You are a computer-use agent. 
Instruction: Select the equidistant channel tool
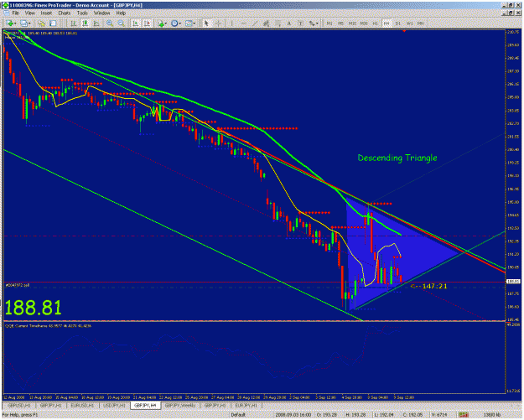click(x=266, y=23)
